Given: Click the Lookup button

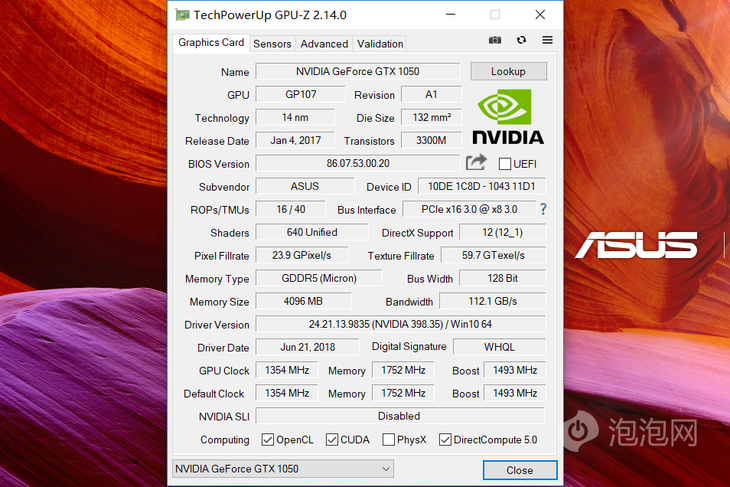Looking at the screenshot, I should [508, 71].
